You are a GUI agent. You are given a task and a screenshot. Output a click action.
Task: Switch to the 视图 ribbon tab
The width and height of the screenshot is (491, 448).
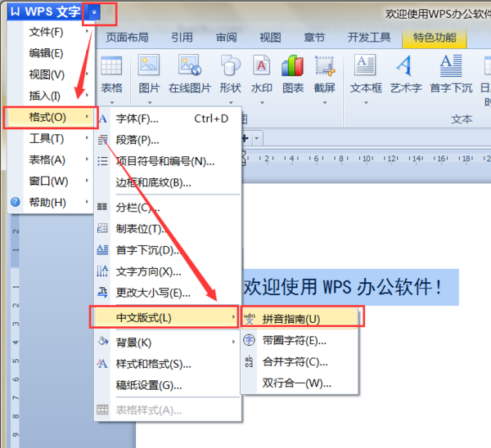click(x=270, y=38)
